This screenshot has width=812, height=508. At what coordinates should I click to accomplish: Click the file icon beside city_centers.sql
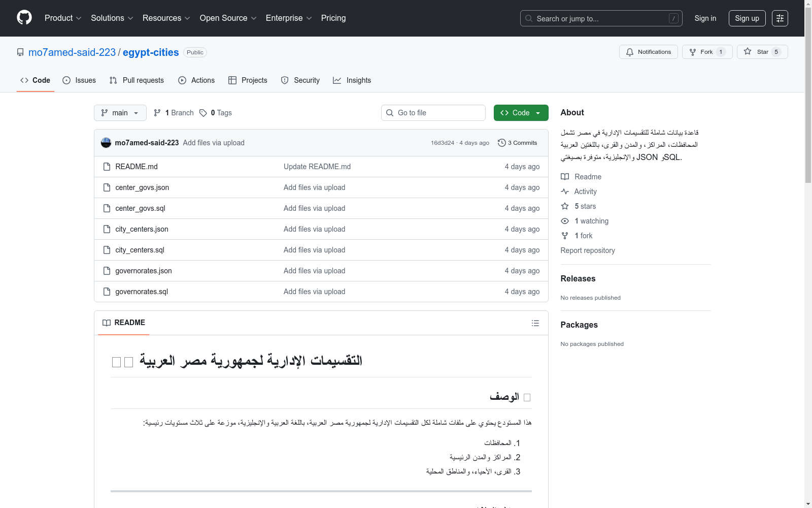point(107,250)
